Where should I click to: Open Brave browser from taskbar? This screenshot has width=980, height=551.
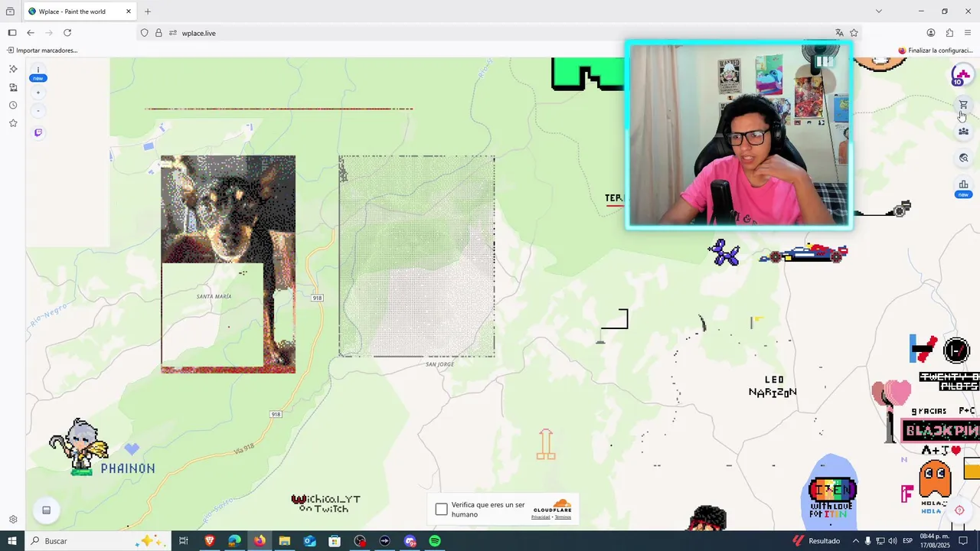209,541
